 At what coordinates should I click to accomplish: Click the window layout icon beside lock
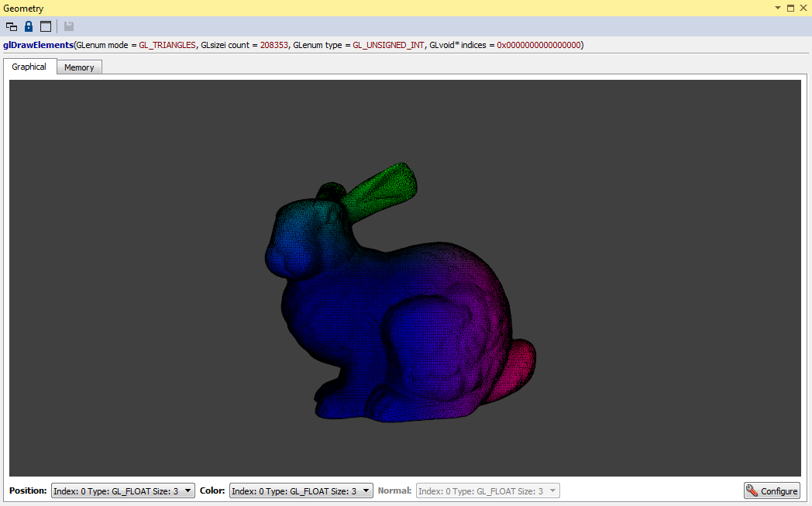(46, 26)
